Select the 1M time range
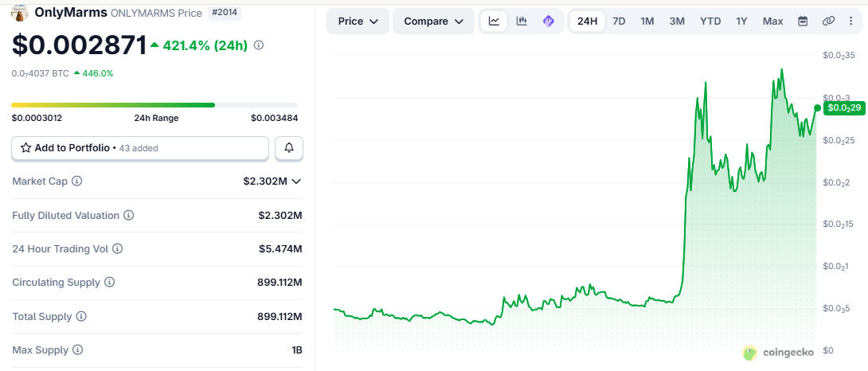868x371 pixels. click(x=647, y=21)
